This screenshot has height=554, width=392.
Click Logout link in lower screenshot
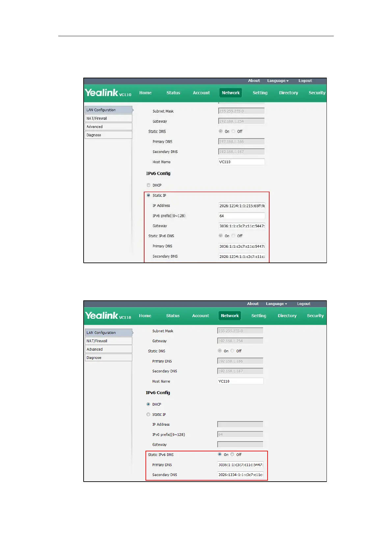[303, 304]
